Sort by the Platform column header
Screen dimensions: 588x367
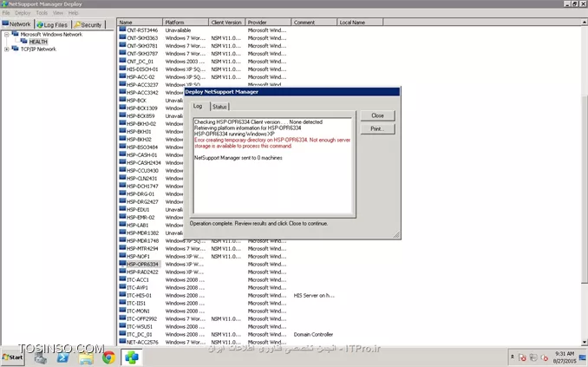[186, 23]
